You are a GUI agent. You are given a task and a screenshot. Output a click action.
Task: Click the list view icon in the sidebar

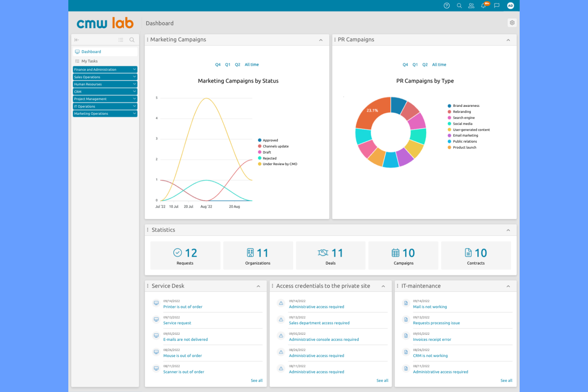click(x=121, y=40)
